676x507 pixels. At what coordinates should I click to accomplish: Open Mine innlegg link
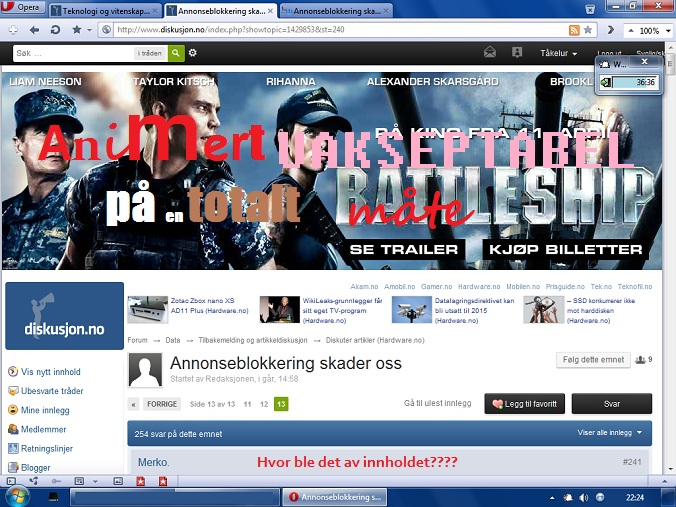pyautogui.click(x=45, y=410)
